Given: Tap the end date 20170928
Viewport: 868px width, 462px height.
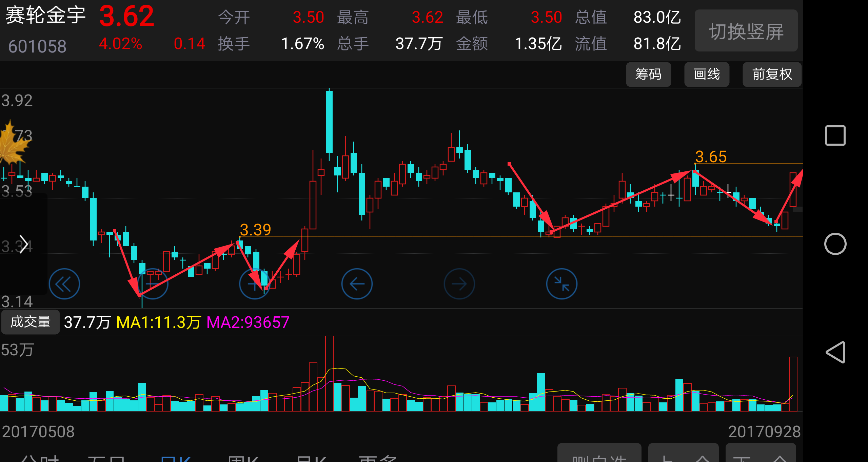Looking at the screenshot, I should click(x=764, y=432).
